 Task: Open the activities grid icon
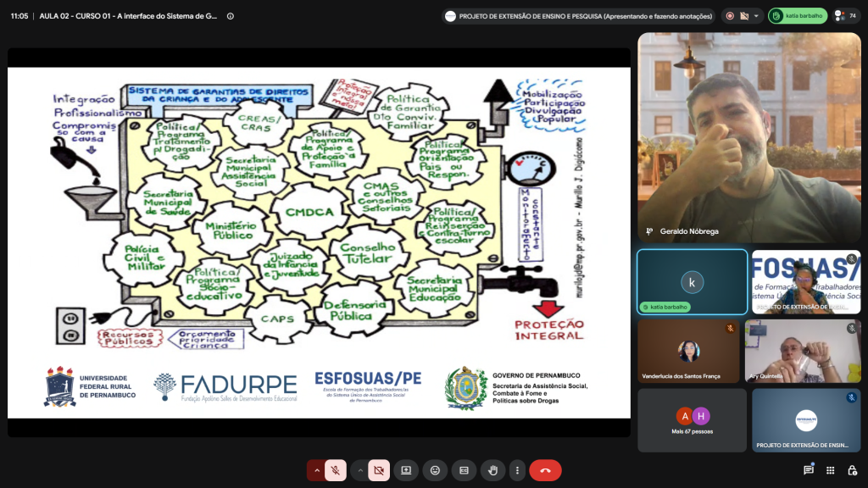[831, 470]
